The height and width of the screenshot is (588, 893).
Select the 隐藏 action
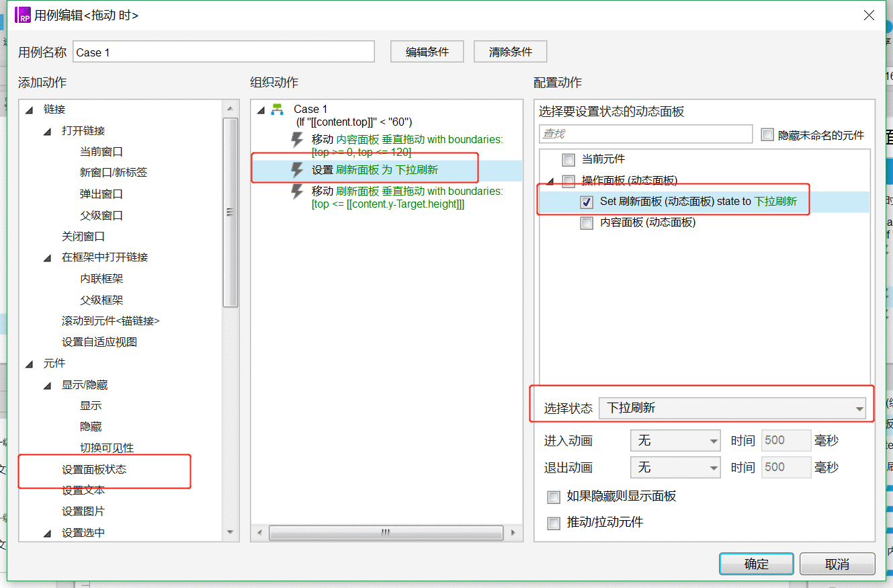point(91,427)
